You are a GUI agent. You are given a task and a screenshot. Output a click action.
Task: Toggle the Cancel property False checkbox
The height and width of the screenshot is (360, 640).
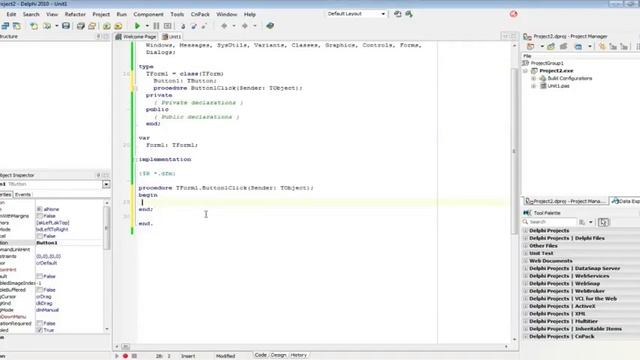click(40, 236)
